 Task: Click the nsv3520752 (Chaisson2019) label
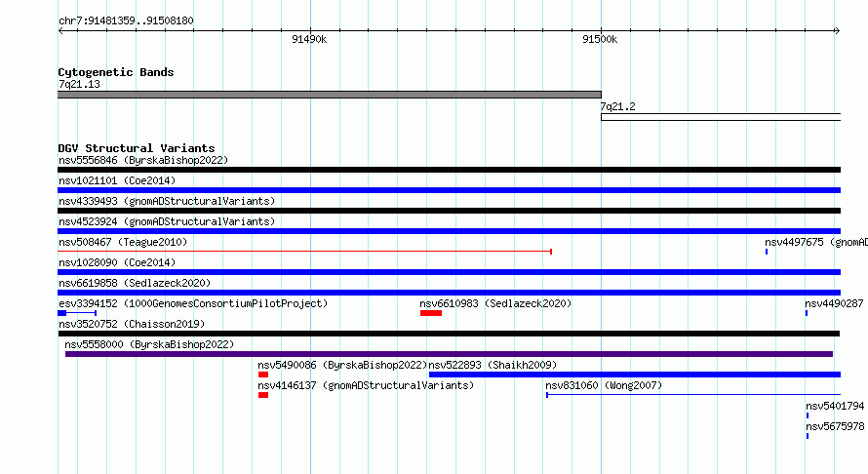tap(132, 324)
